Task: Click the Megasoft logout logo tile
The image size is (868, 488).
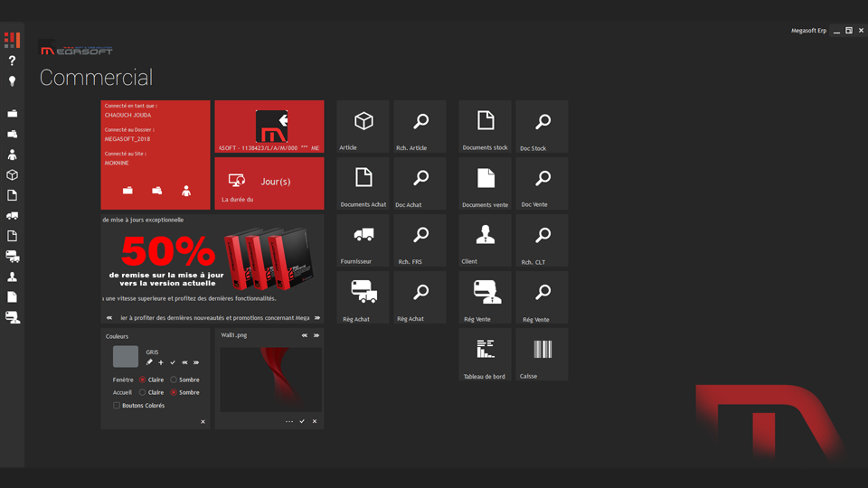Action: (x=269, y=127)
